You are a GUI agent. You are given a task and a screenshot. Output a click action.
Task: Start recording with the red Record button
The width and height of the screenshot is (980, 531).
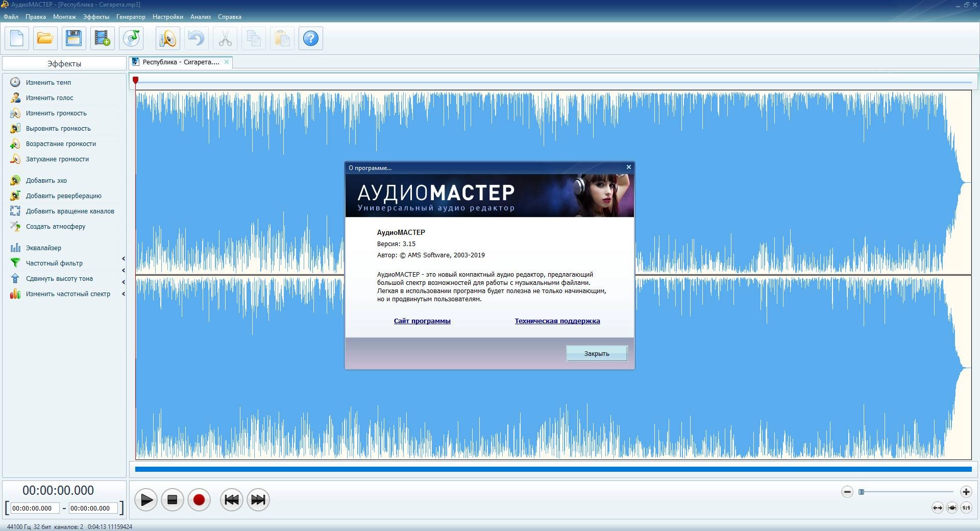199,500
